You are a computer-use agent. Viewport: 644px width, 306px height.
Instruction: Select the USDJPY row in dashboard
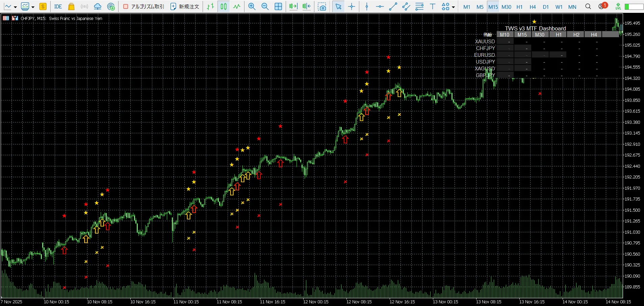coord(485,62)
